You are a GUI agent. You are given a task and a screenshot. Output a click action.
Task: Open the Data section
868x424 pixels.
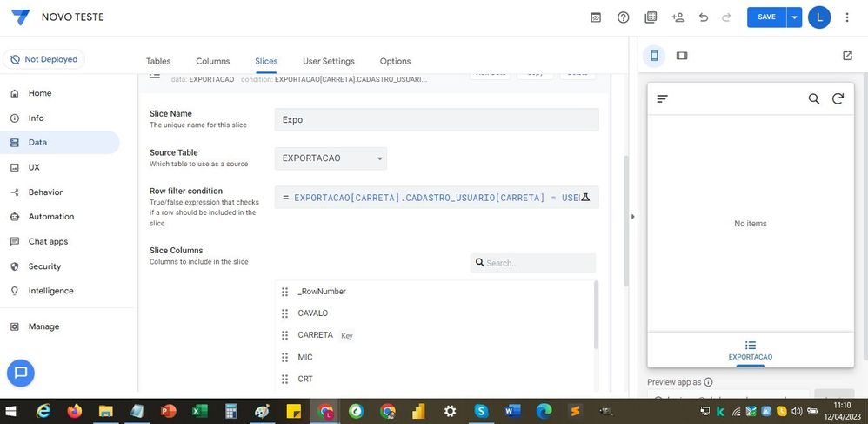59,143
